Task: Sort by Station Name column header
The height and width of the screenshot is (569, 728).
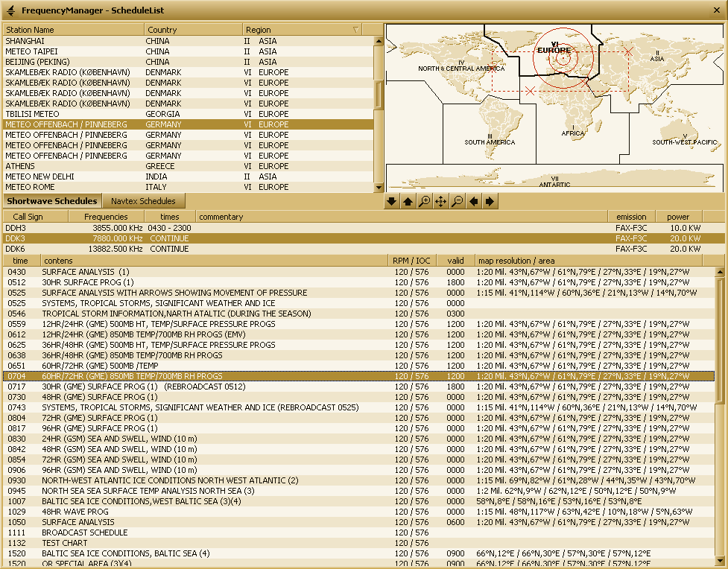Action: 73,30
